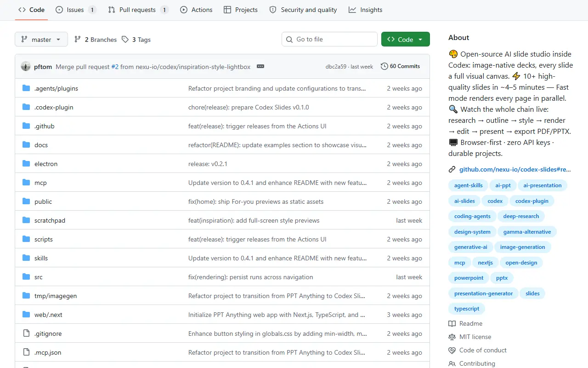The height and width of the screenshot is (368, 588).
Task: Go to Pull requests tab
Action: 138,10
